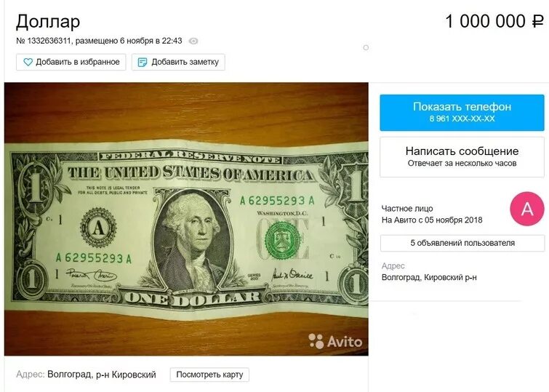Screen dimensions: 549x392
Task: Open Написать сообщение to message seller
Action: tap(462, 156)
